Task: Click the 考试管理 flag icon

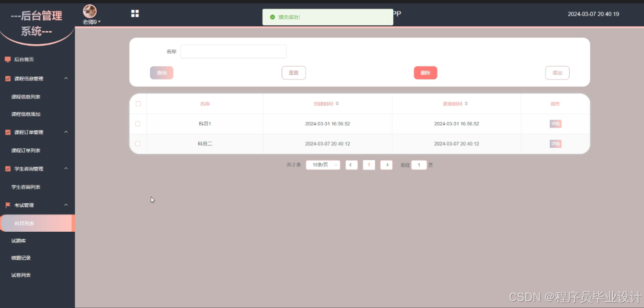Action: [x=7, y=205]
